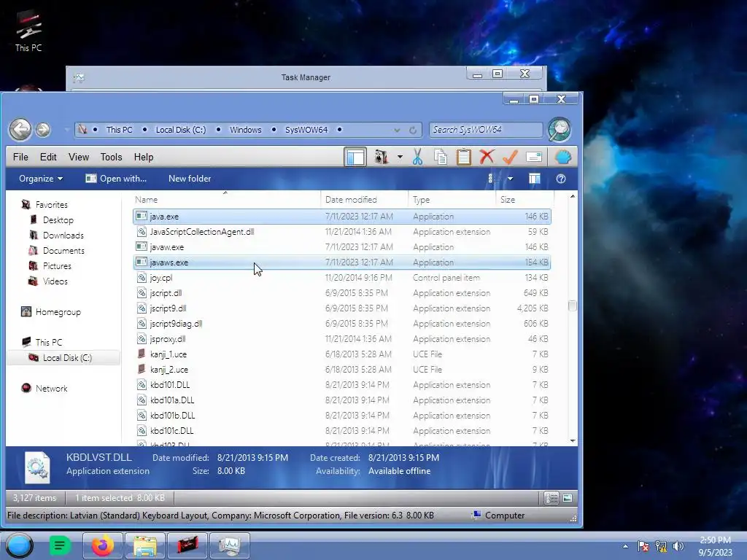Click the volume icon in system tray
747x560 pixels.
coord(678,546)
